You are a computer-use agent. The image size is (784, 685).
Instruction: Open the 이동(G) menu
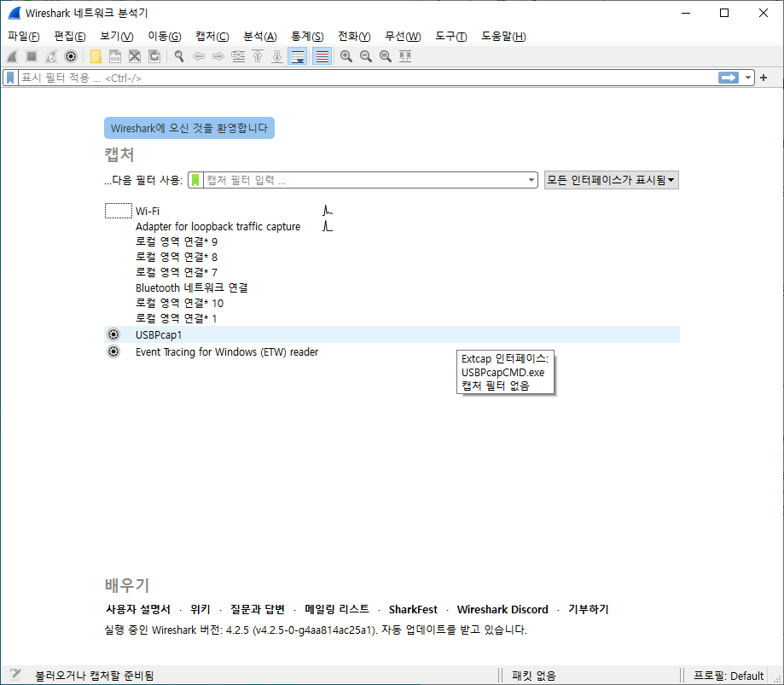[165, 36]
